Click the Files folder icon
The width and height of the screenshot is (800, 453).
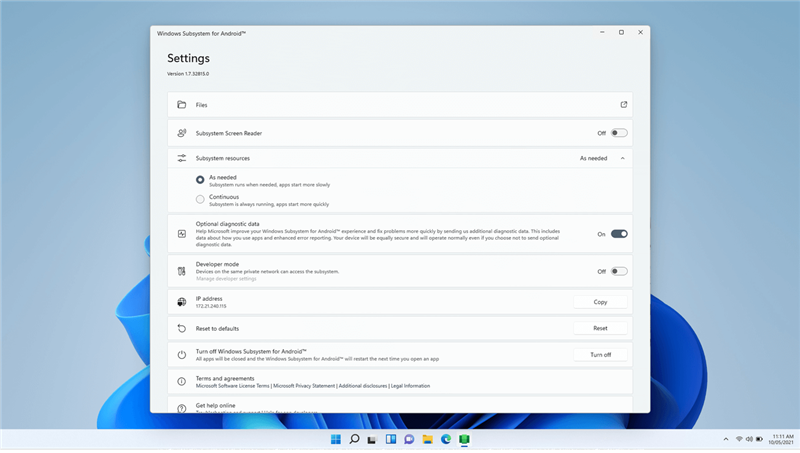click(182, 105)
